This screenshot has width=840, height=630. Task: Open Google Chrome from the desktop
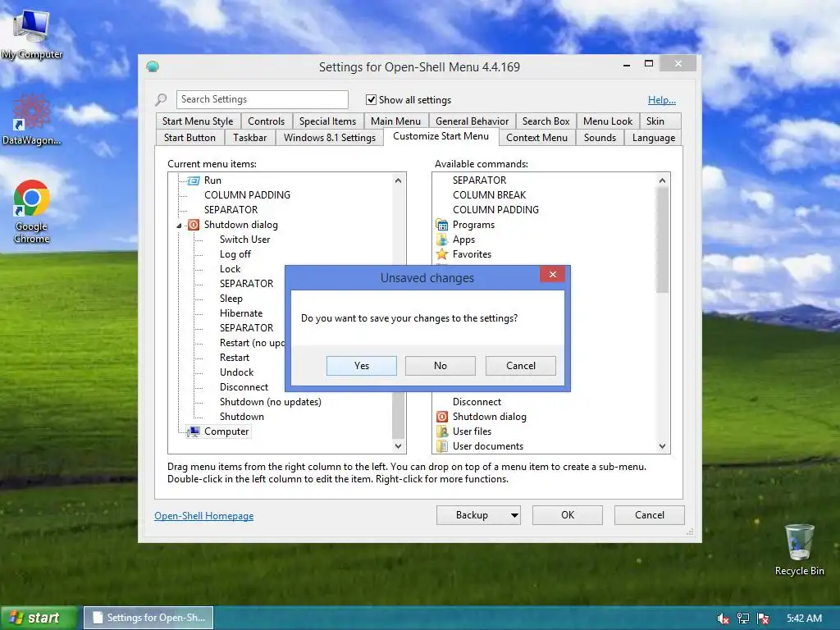pyautogui.click(x=31, y=212)
